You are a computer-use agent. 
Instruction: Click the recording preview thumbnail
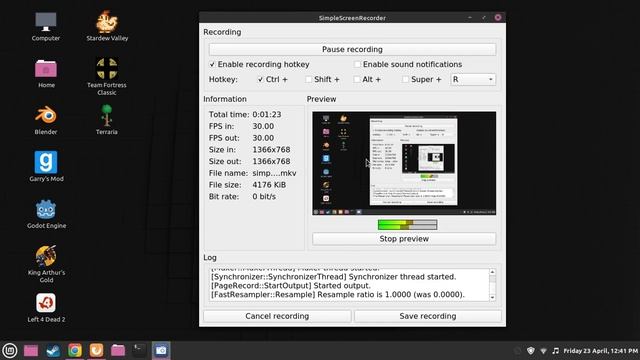click(x=404, y=163)
